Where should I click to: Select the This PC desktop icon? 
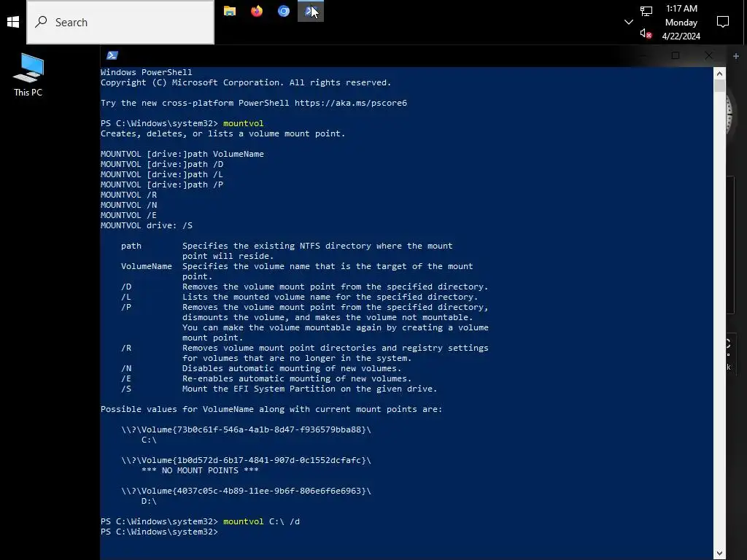28,75
